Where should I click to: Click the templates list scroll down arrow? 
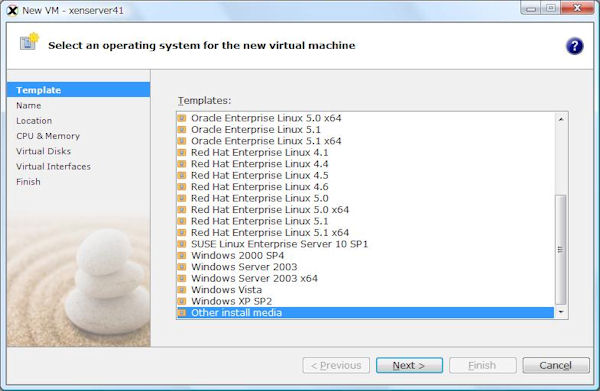(x=561, y=312)
